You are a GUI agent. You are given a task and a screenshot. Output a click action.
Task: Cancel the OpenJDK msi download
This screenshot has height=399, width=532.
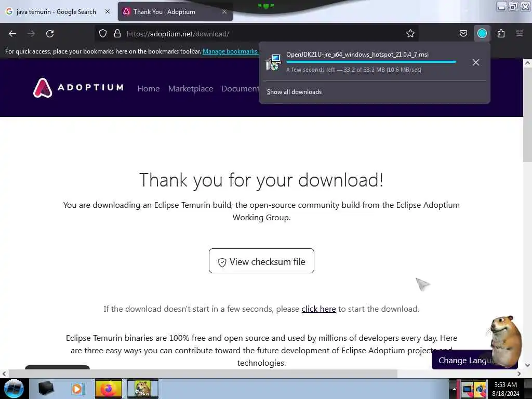[476, 62]
